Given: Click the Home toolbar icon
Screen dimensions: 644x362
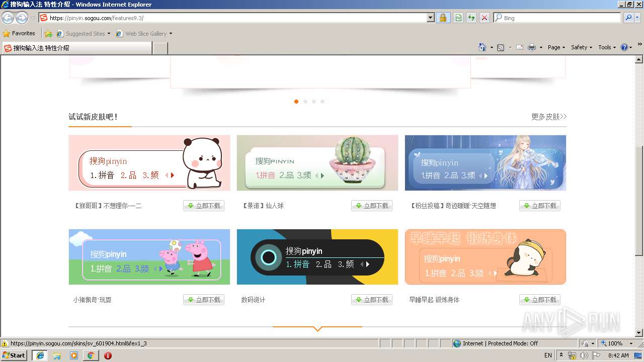Looking at the screenshot, I should [482, 47].
